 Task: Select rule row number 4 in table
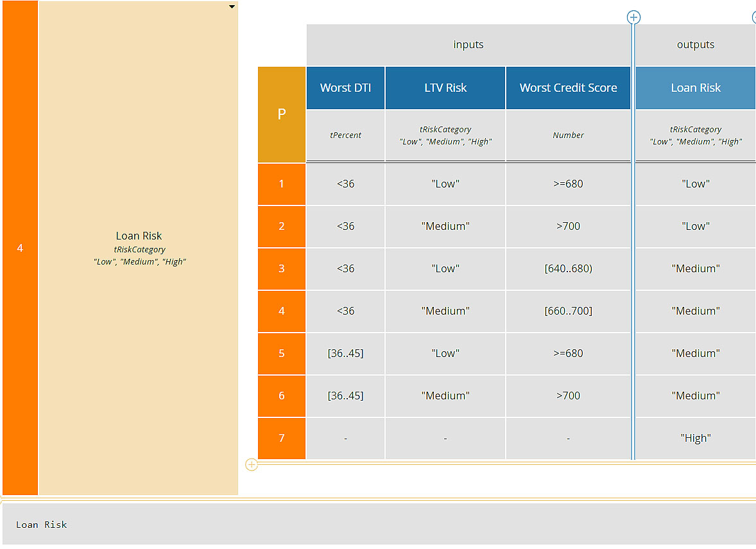point(282,311)
